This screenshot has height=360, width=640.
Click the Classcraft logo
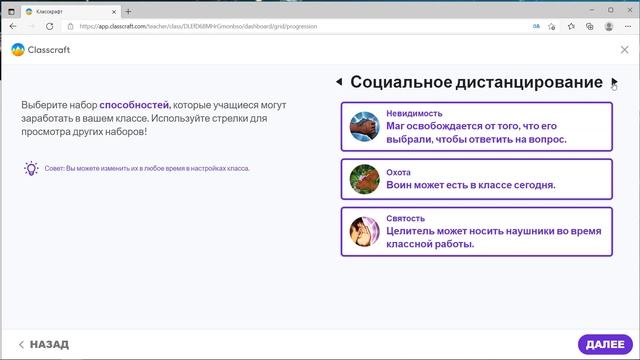41,50
